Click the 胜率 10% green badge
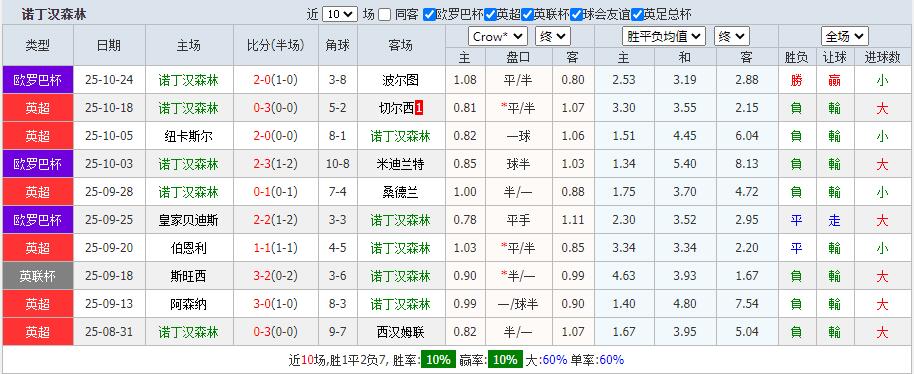914x374 pixels. 439,359
